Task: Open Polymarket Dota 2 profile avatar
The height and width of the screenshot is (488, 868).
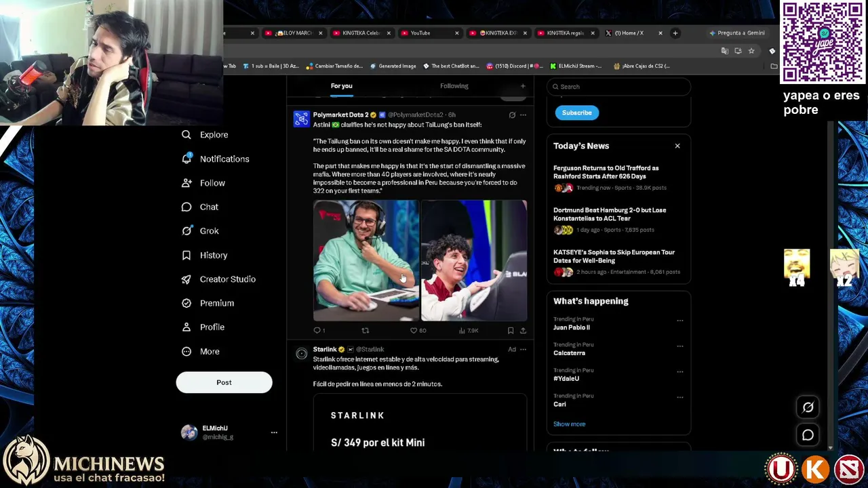Action: 301,119
